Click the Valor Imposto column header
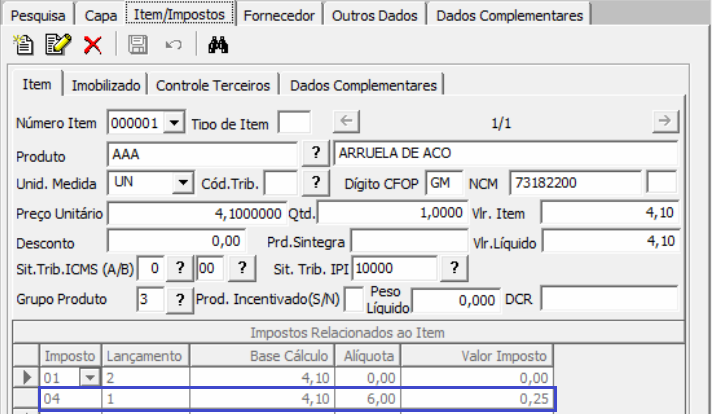The image size is (712, 414). pyautogui.click(x=476, y=356)
